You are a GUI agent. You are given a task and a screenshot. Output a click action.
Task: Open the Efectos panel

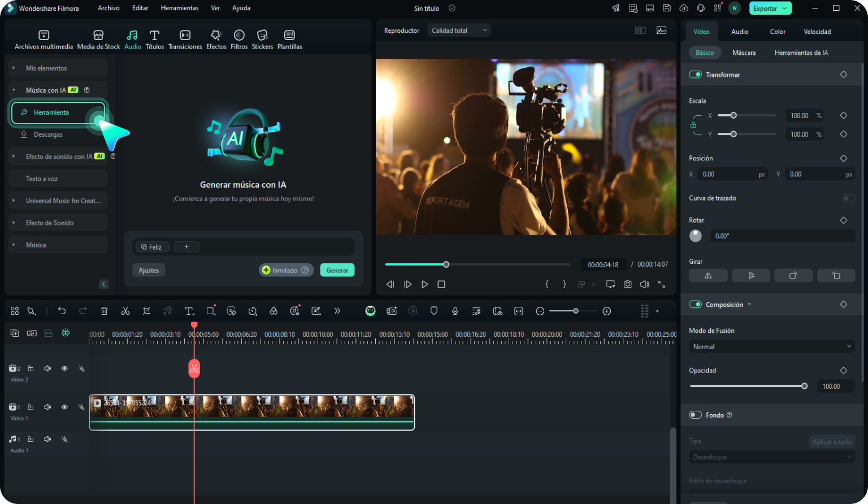point(216,40)
